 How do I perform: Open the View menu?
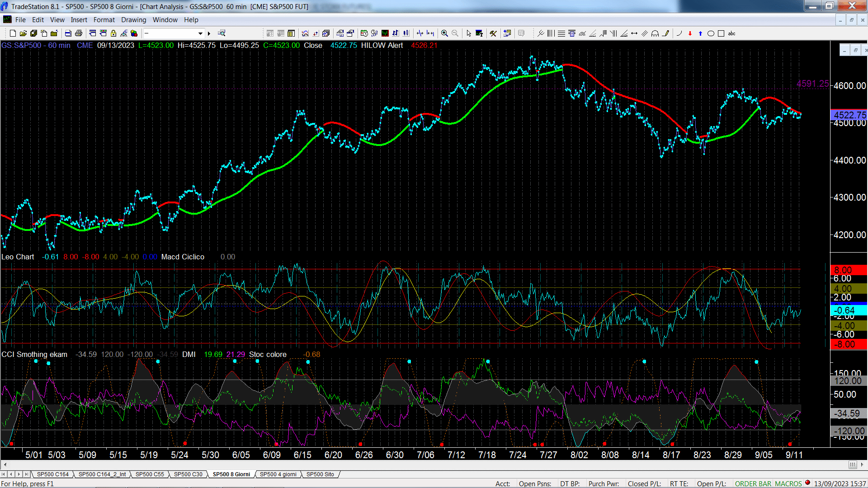[x=57, y=19]
